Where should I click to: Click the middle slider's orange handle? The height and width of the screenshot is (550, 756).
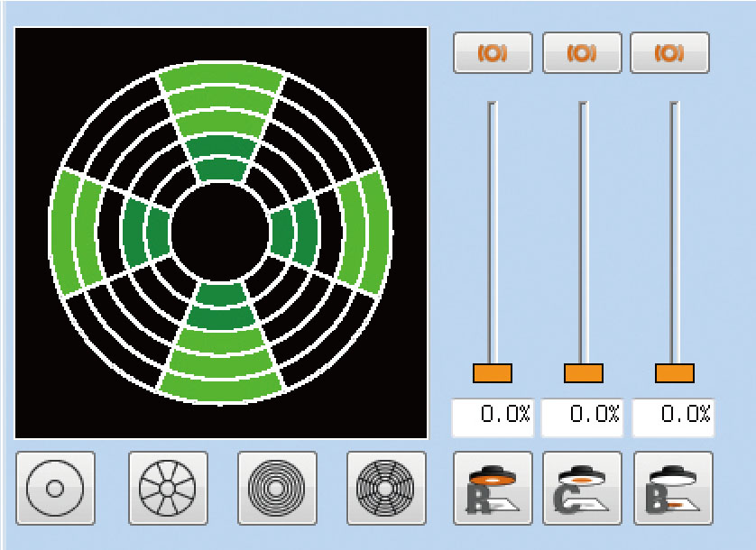point(584,373)
